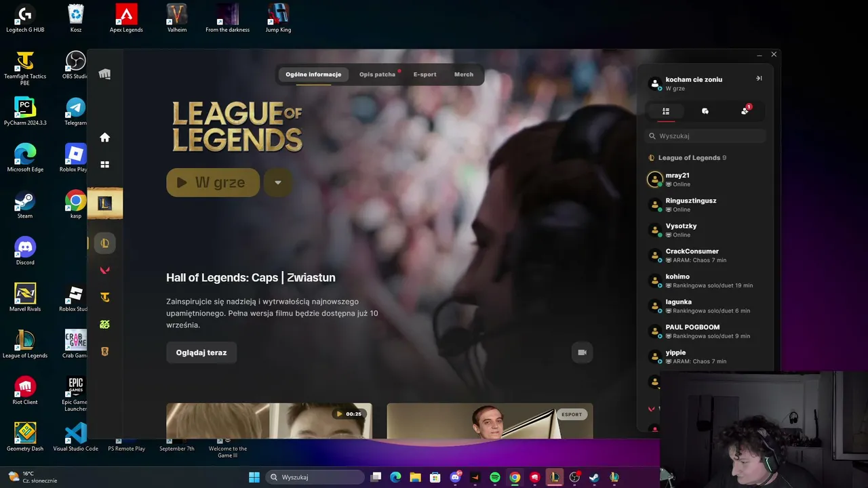Open the kocham cie zoniu profile header
Screen dimensions: 868x488
pos(694,83)
